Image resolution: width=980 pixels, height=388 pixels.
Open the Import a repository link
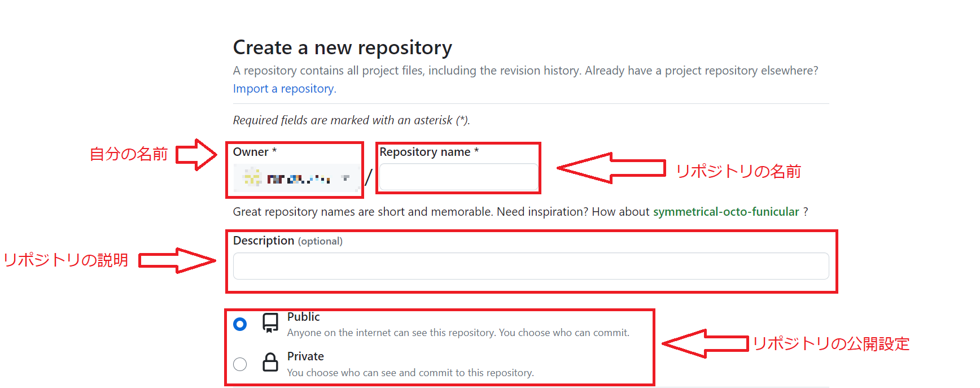pyautogui.click(x=283, y=89)
